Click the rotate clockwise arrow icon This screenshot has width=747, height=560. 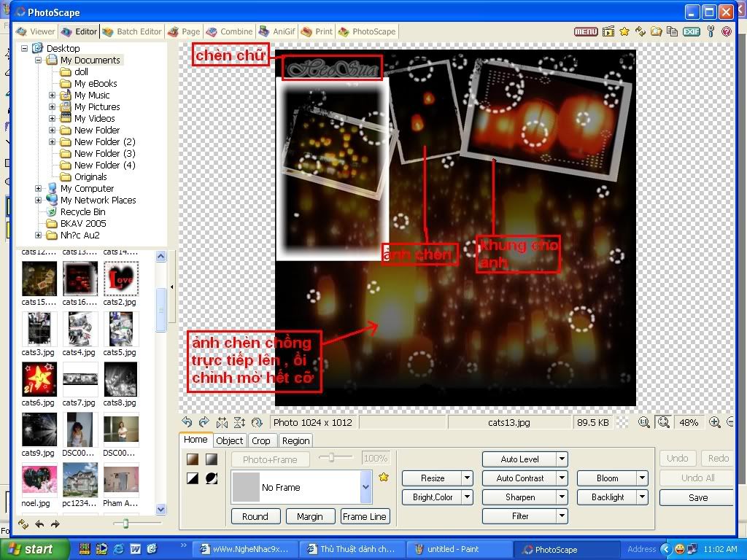pos(204,422)
